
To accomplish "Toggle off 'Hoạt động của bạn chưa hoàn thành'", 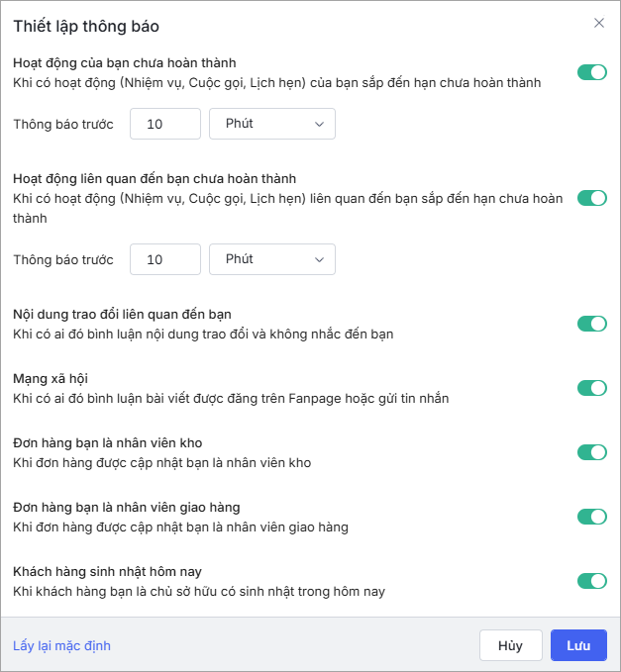I will (592, 72).
